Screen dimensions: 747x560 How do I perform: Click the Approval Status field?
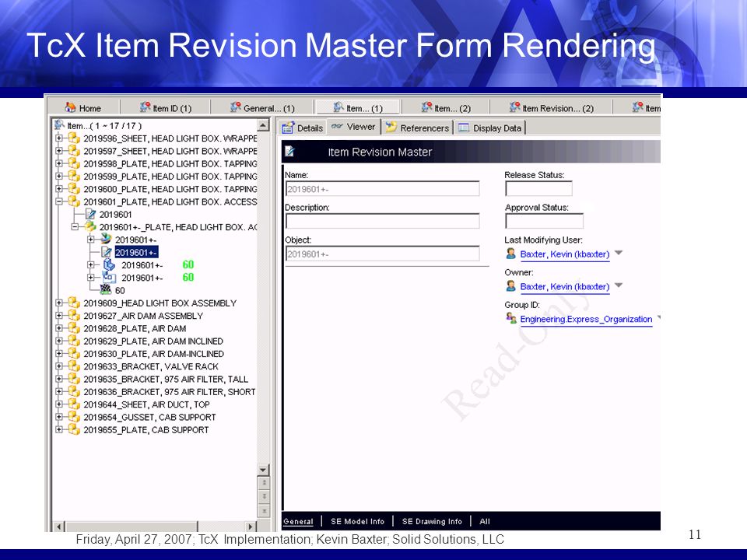(x=544, y=221)
